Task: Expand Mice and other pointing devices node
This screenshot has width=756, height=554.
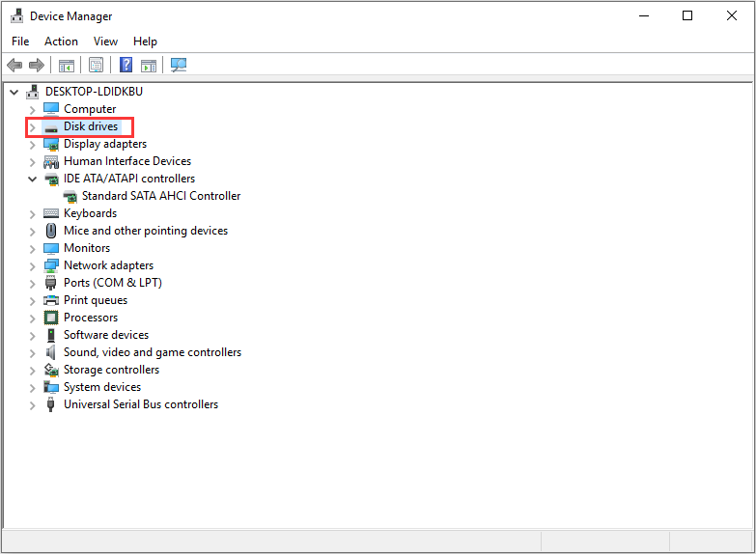Action: pos(32,232)
